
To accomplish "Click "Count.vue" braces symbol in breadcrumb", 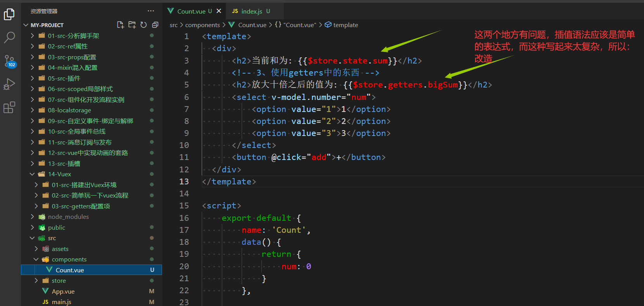I will (x=296, y=25).
